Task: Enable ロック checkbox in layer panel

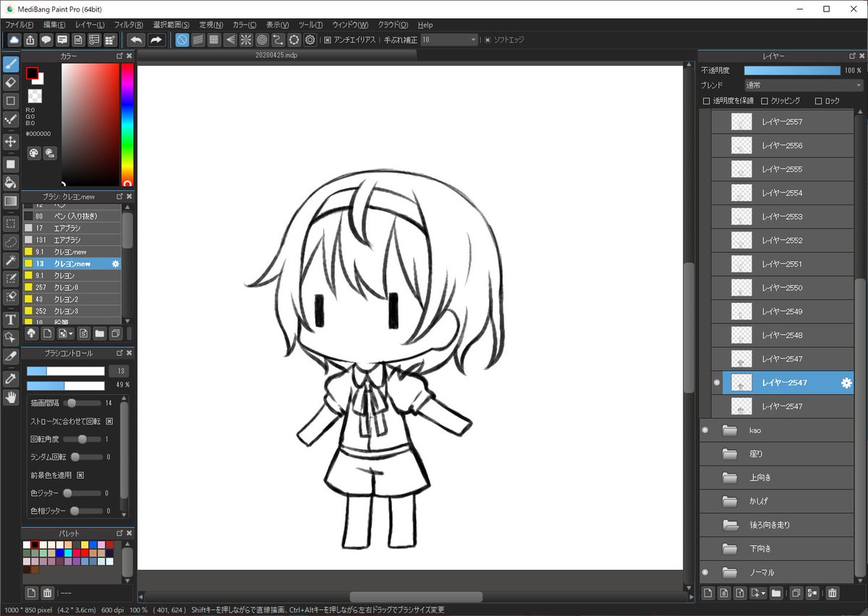Action: 819,101
